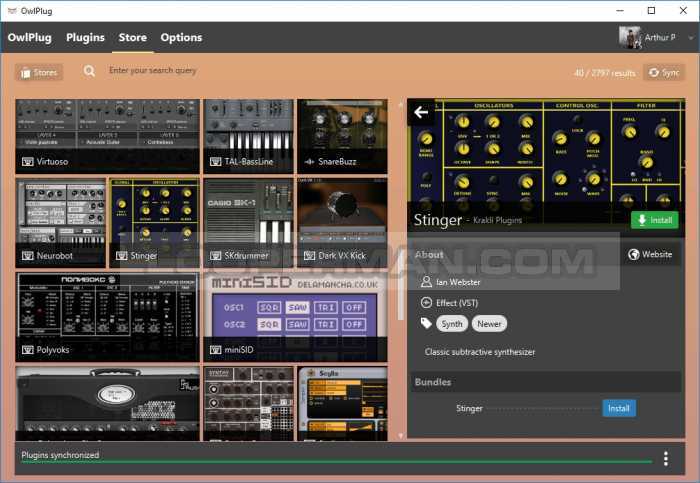Install the Stinger bundle with blue button
700x483 pixels.
pos(619,408)
